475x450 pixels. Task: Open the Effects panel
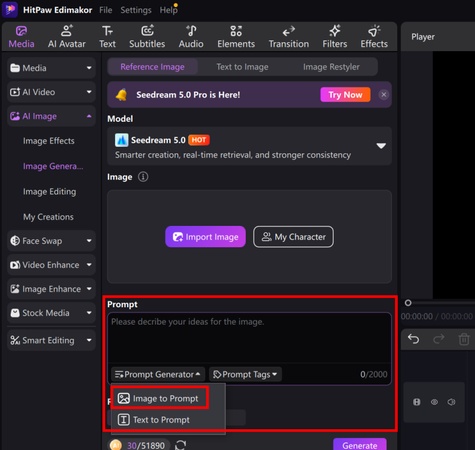click(374, 37)
